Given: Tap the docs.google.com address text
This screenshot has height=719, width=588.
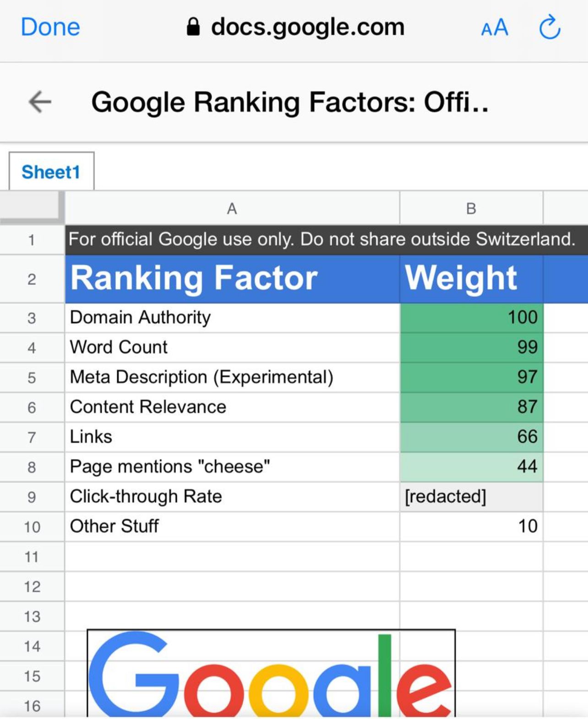Looking at the screenshot, I should 307,27.
